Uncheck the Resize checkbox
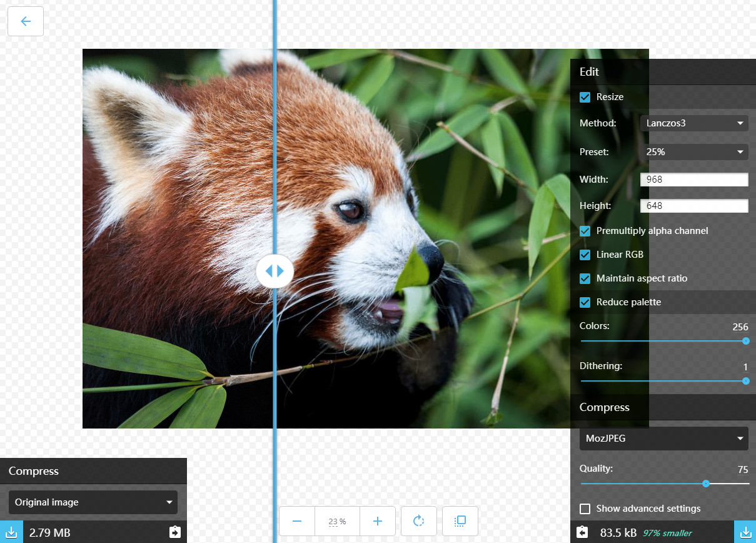The image size is (756, 543). [x=585, y=97]
